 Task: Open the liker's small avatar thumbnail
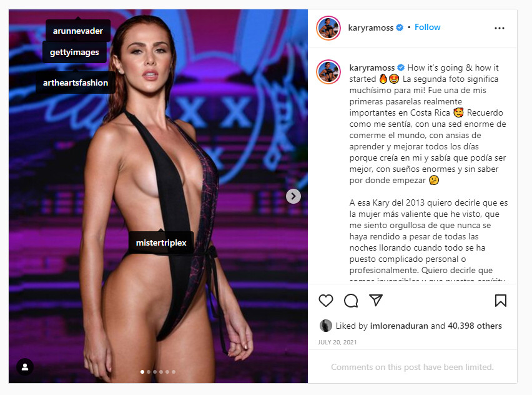click(325, 326)
